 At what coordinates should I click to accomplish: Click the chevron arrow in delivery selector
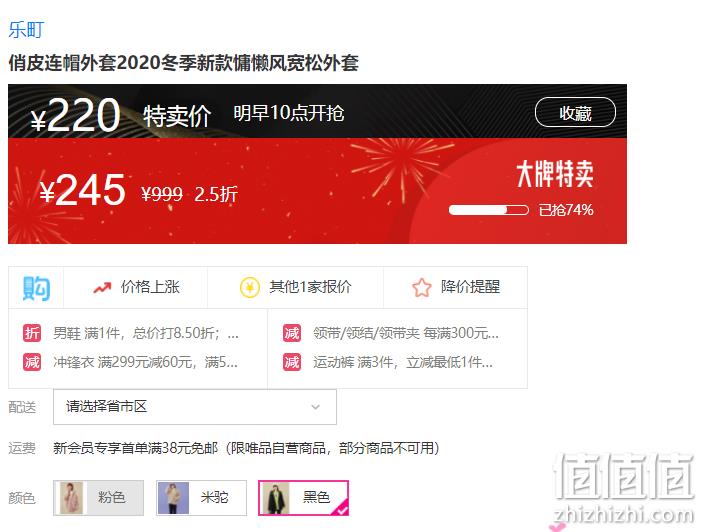point(316,407)
